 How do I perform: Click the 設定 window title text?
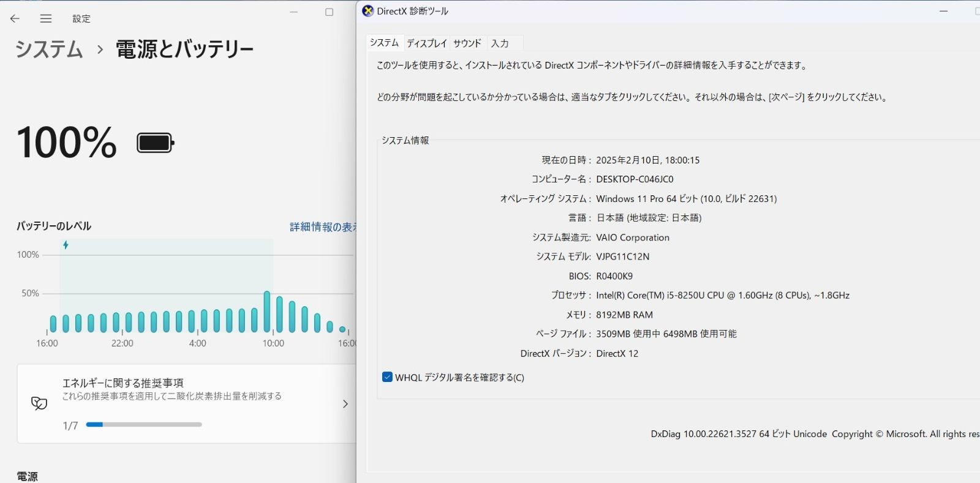[81, 18]
